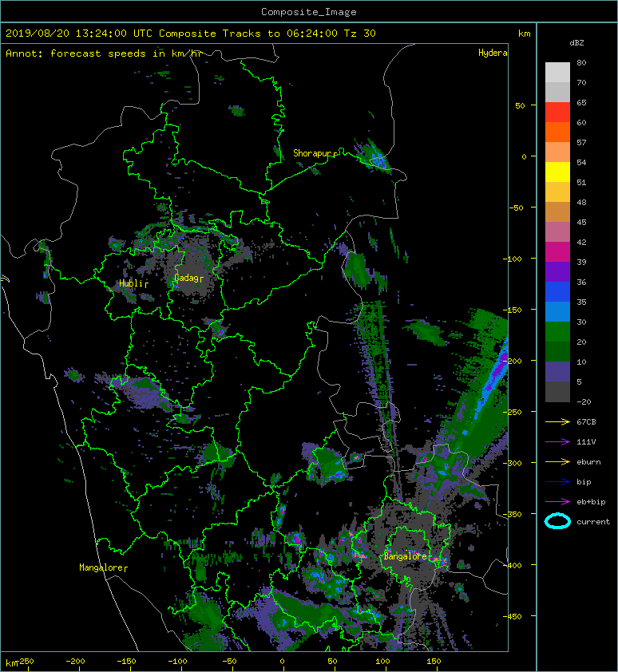
Task: Click the -200 tick on bottom axis
Action: point(76,662)
